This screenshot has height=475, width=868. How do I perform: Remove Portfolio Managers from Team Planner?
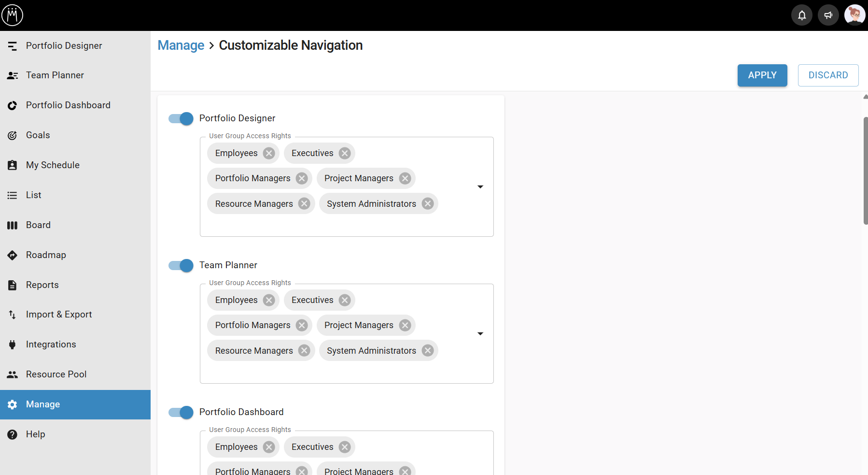click(x=302, y=325)
